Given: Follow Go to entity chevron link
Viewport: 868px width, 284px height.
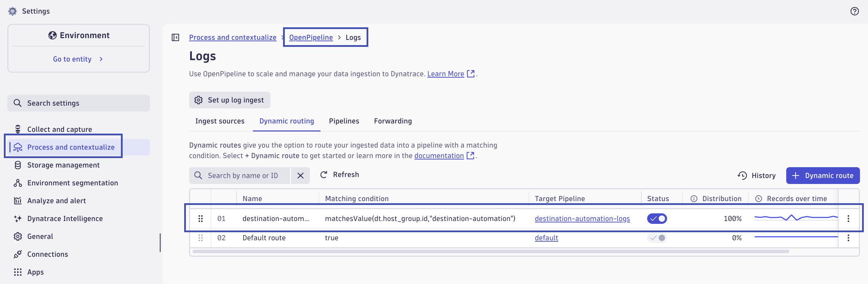Looking at the screenshot, I should point(78,59).
